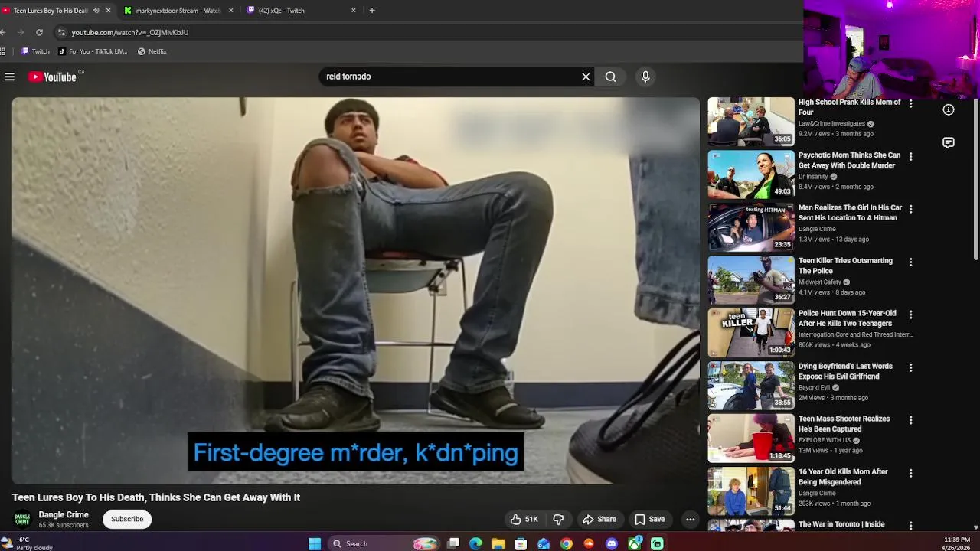Open options menu for 'Teen Mass Shooter' video
980x551 pixels.
coord(910,420)
